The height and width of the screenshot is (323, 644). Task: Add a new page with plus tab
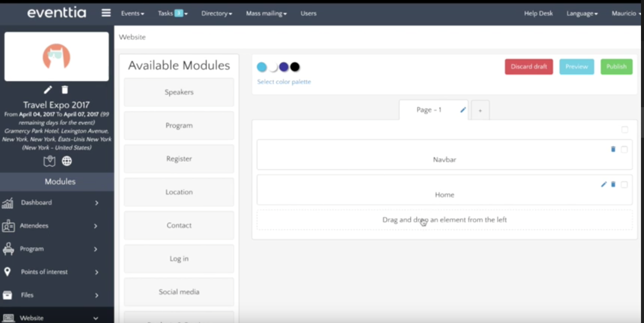coord(480,110)
